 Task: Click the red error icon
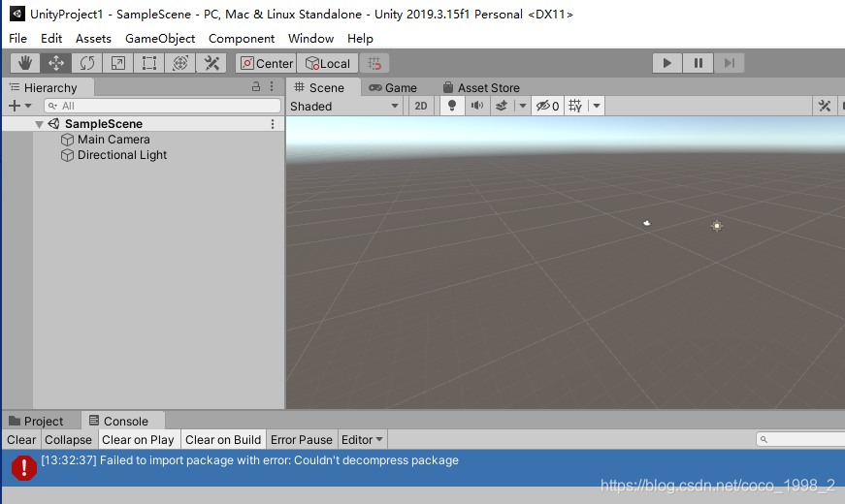tap(24, 467)
